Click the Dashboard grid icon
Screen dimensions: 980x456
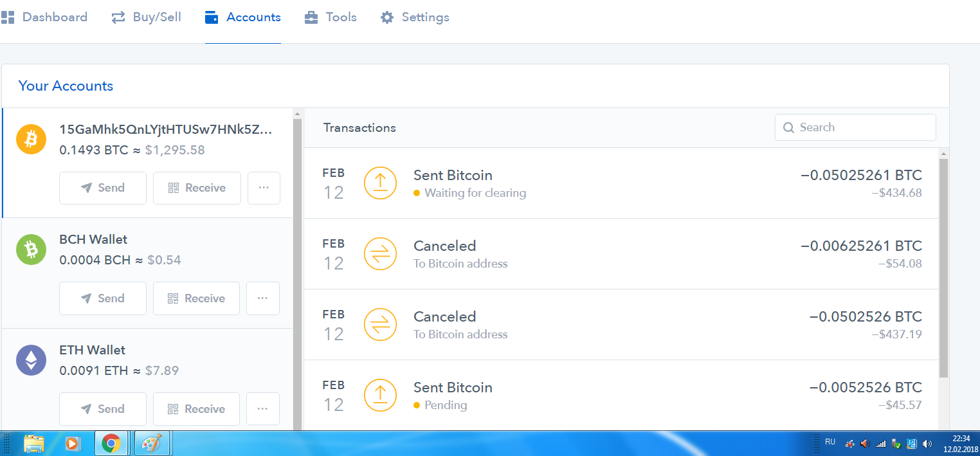(x=8, y=17)
